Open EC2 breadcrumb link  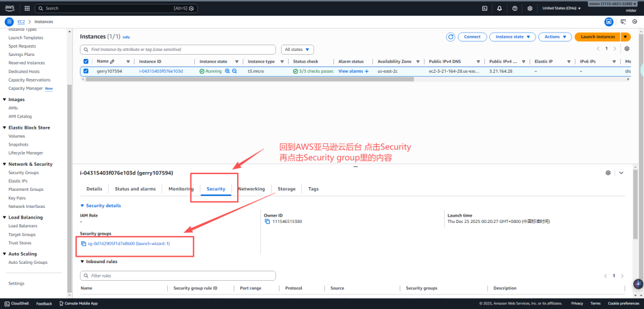21,22
